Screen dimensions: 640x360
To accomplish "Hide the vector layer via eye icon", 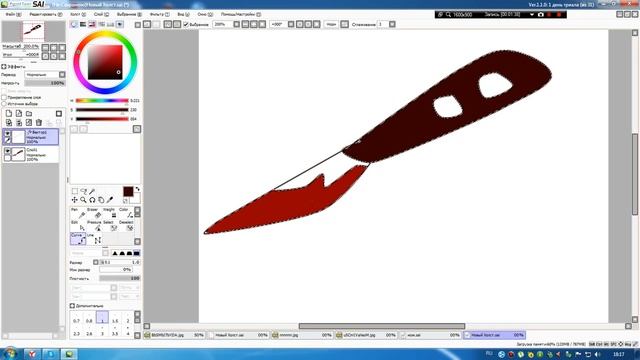I will [7, 133].
